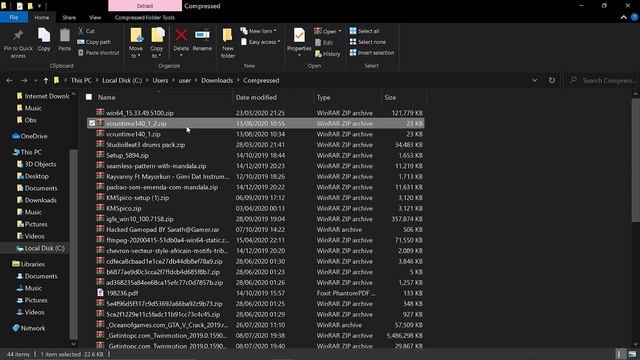Click the navigation pane scrollbar

tap(73, 243)
